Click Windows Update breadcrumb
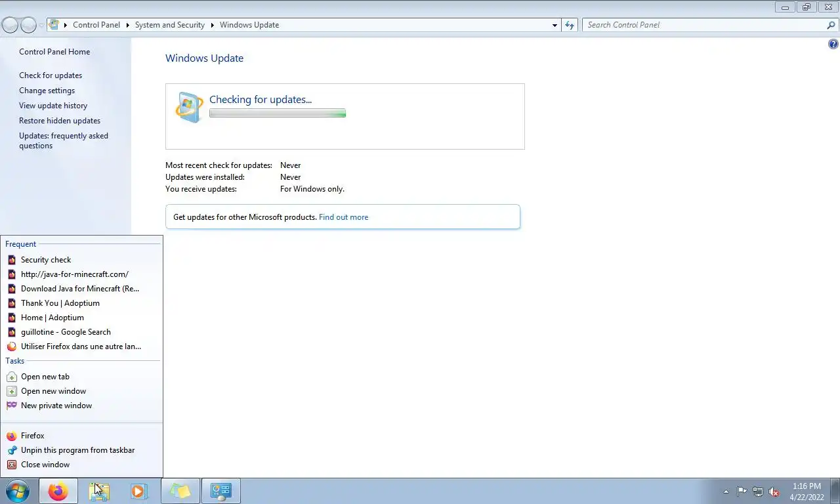840x504 pixels. click(x=249, y=25)
